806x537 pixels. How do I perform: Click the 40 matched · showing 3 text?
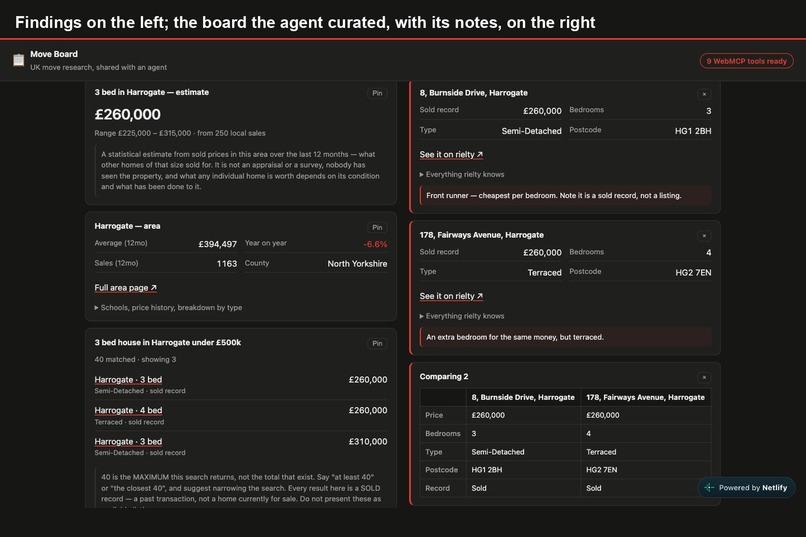[x=135, y=359]
